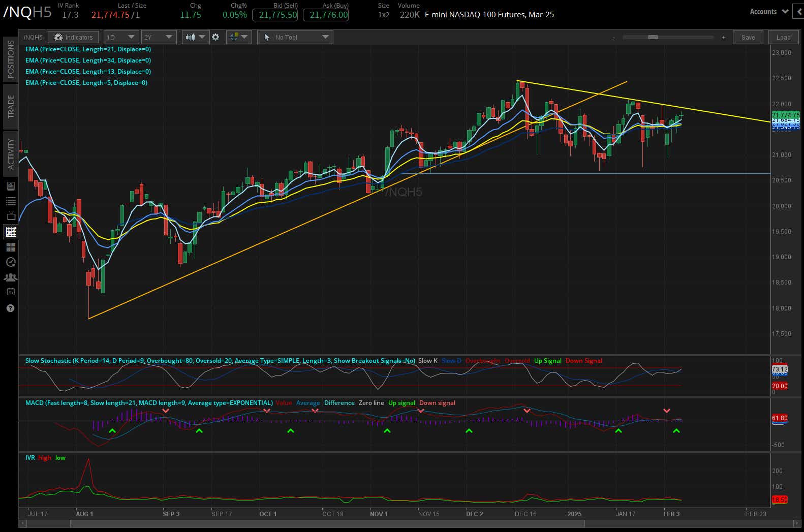Open chart settings gear icon
804x532 pixels.
tap(215, 37)
